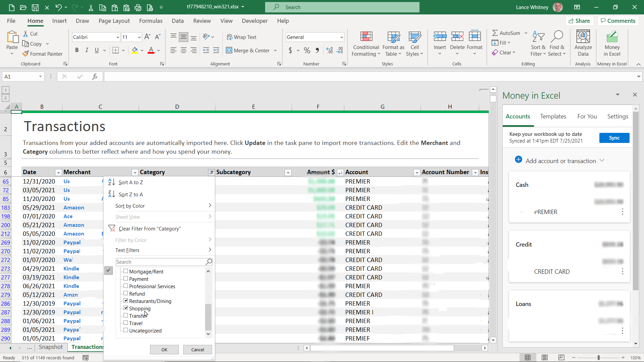This screenshot has width=644, height=362.
Task: Apply Accounting dollar format
Action: point(290,50)
